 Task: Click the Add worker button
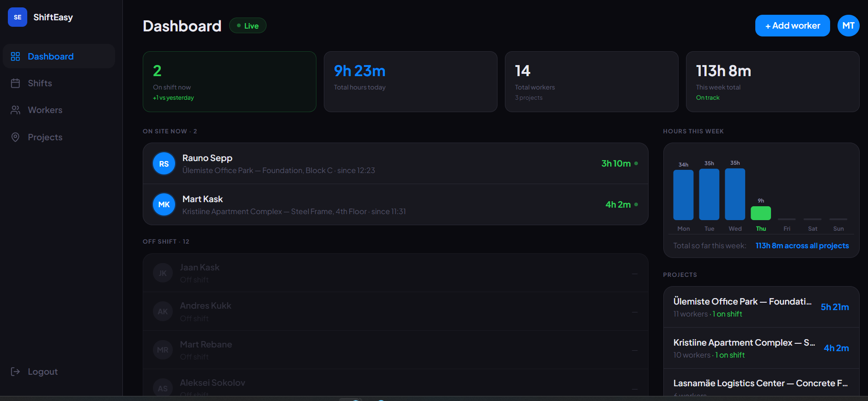792,25
